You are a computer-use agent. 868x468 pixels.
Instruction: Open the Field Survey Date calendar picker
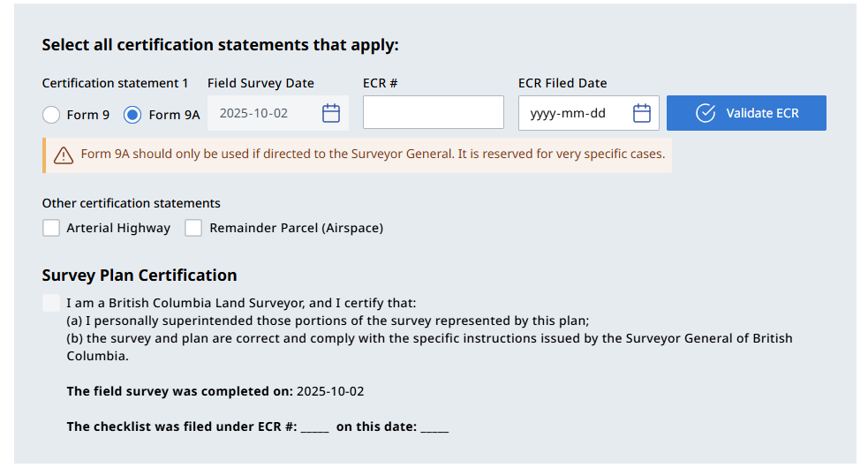point(330,113)
